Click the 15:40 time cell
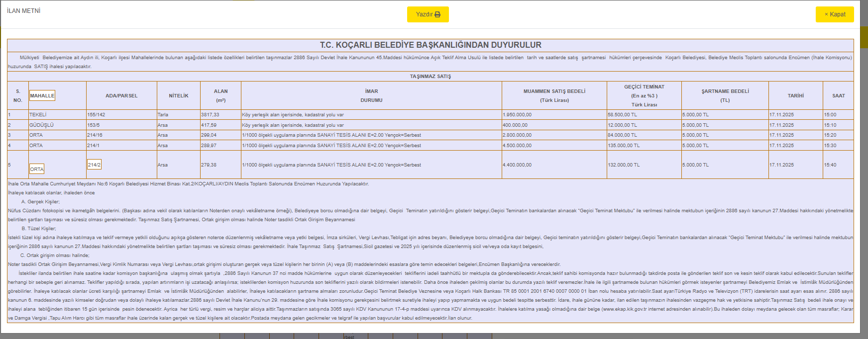The image size is (868, 339). (x=830, y=165)
